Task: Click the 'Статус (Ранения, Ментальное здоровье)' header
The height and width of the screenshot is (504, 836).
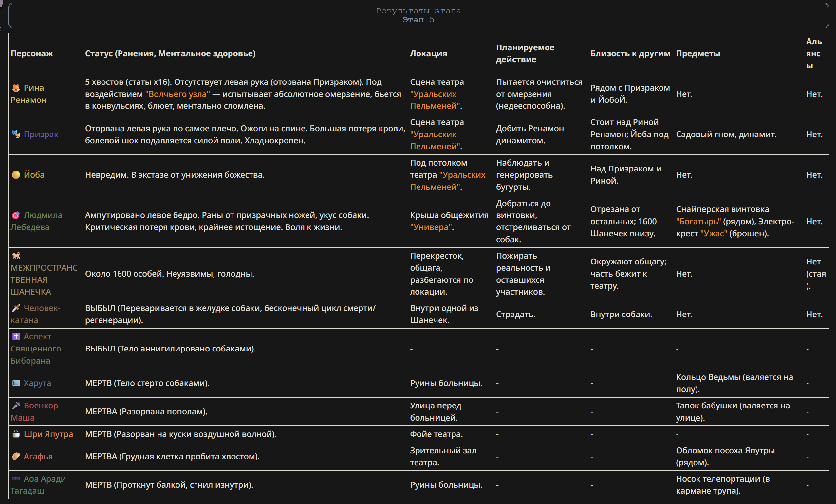Action: (170, 53)
